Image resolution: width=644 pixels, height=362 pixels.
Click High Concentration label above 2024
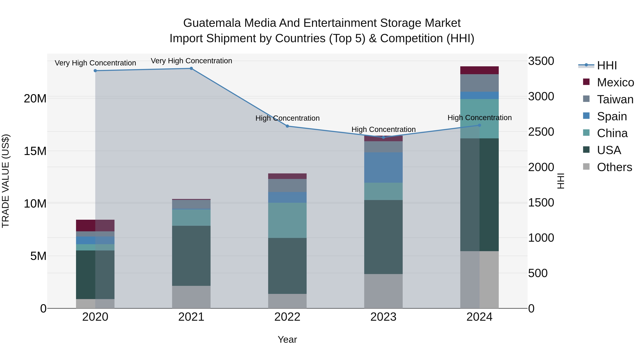tap(479, 118)
